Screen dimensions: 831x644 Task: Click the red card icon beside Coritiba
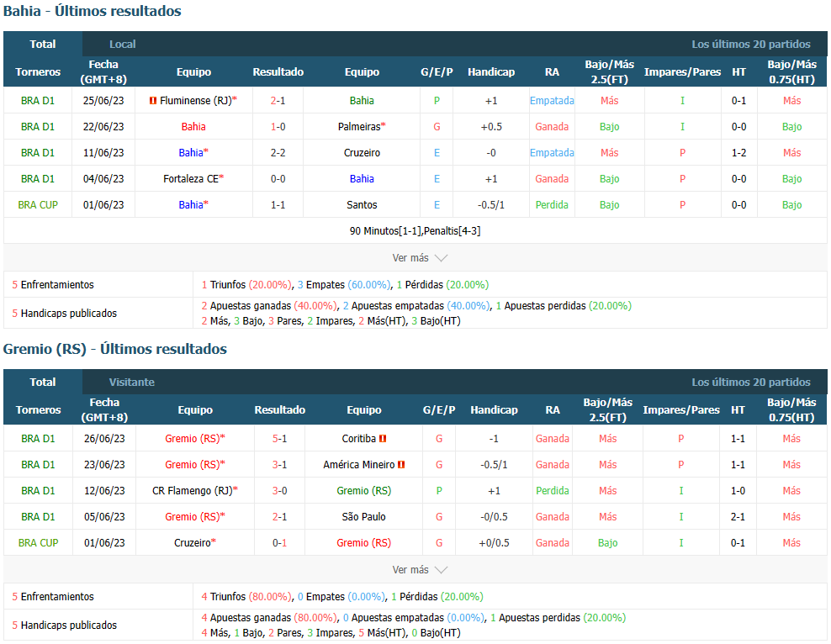click(x=383, y=439)
